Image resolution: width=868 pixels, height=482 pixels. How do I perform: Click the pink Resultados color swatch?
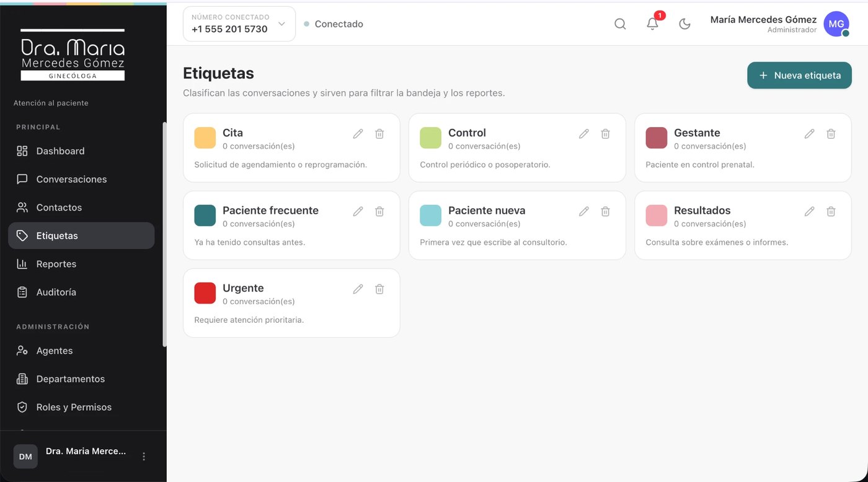tap(657, 215)
